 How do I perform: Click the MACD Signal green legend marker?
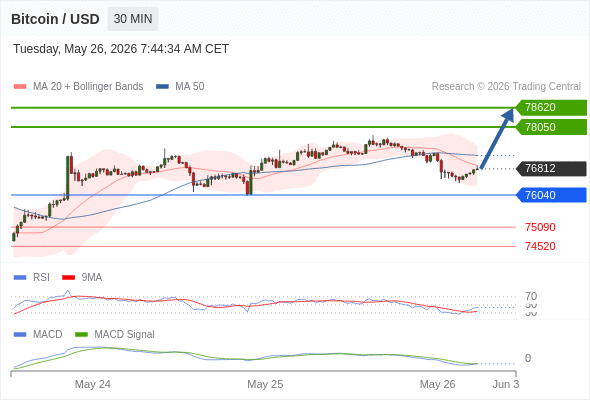click(x=81, y=335)
